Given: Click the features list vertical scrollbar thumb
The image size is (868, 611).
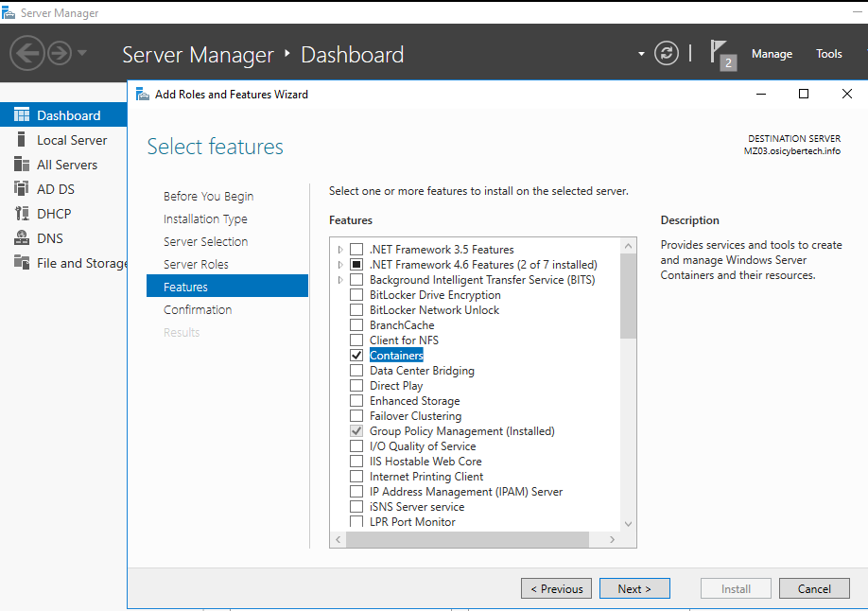Looking at the screenshot, I should coord(628,296).
